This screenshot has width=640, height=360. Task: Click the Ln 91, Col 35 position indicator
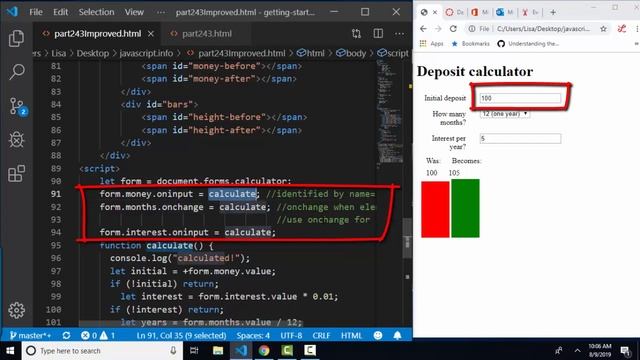click(181, 336)
